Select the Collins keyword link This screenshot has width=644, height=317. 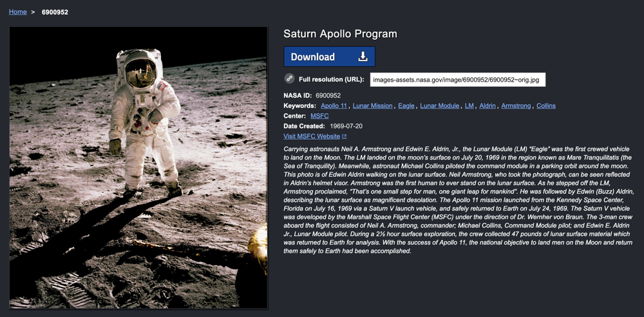(x=545, y=105)
